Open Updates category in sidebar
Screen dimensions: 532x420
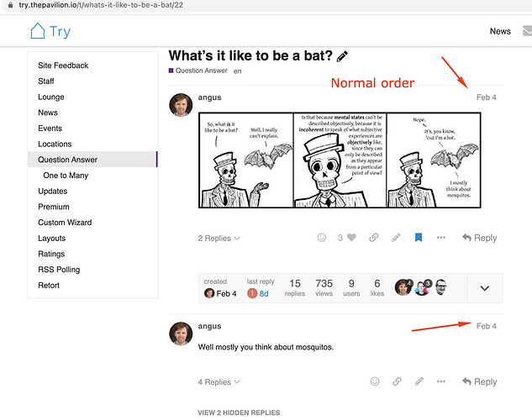(x=53, y=192)
